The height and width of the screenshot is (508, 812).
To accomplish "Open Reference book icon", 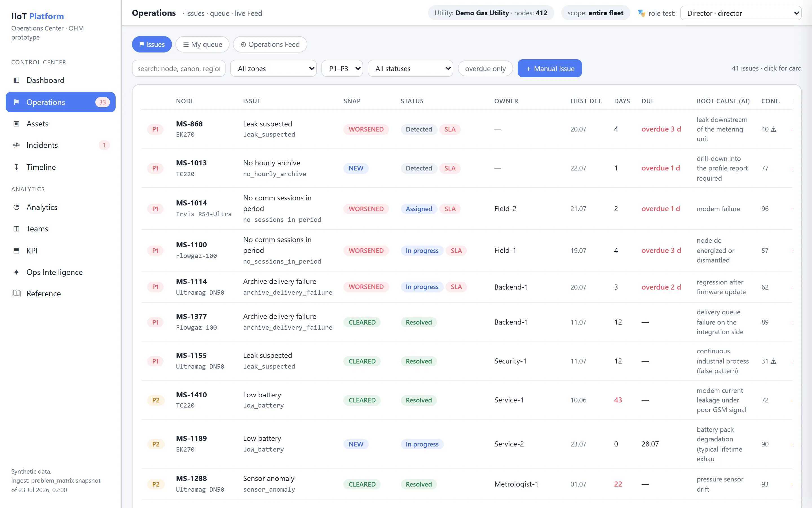I will pos(16,294).
